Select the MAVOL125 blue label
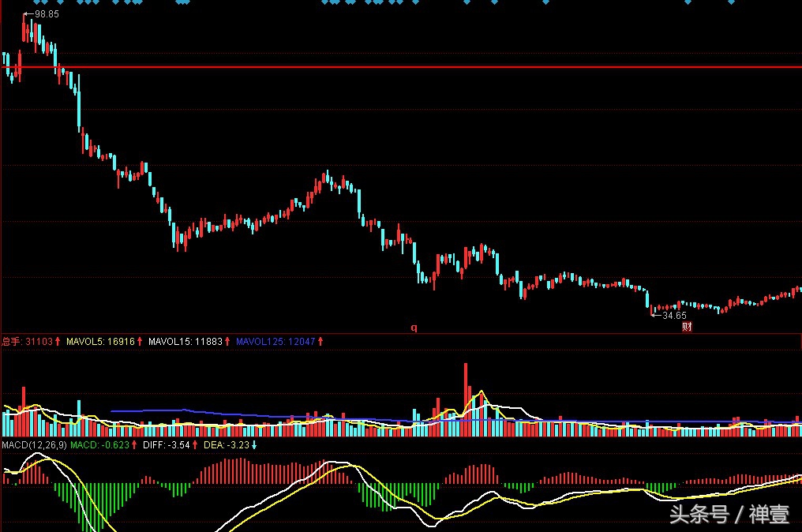This screenshot has width=802, height=532. pos(258,342)
